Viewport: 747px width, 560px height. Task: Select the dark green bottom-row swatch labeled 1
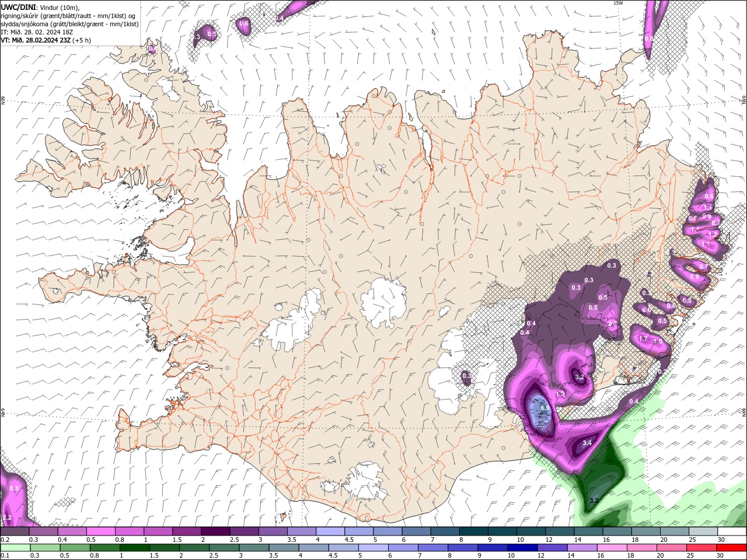coord(134,548)
